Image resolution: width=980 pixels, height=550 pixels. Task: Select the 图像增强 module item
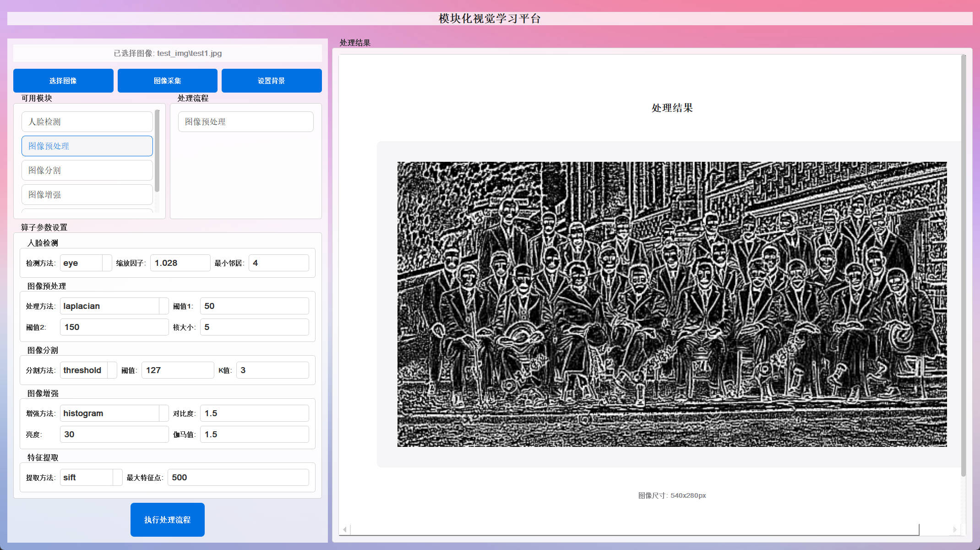pyautogui.click(x=87, y=194)
